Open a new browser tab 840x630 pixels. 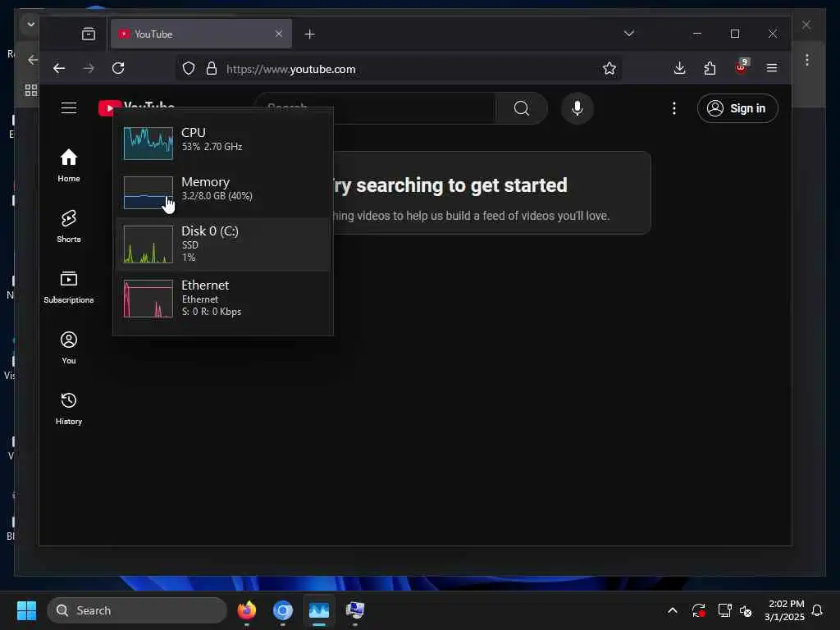pyautogui.click(x=309, y=34)
